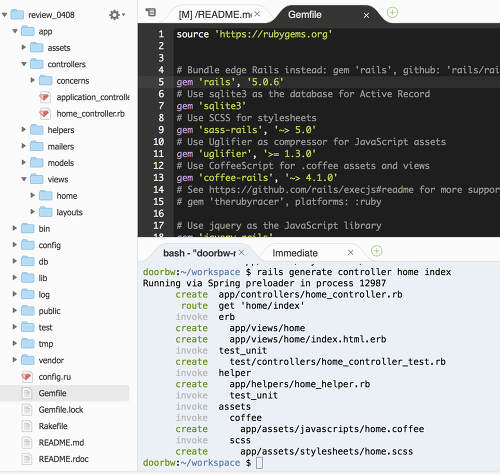The height and width of the screenshot is (474, 500).
Task: Expand the concerns folder arrow
Action: pos(33,80)
